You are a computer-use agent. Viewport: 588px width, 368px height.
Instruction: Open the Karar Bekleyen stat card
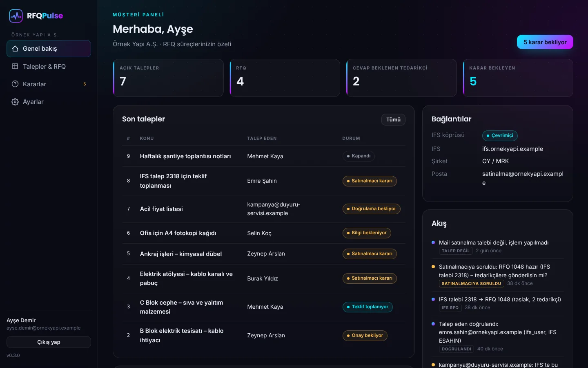(x=518, y=78)
